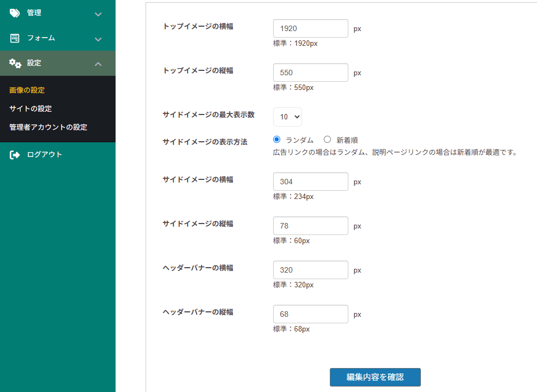Open サイトの設定 submenu item
Viewport: 537px width, 392px height.
point(31,108)
